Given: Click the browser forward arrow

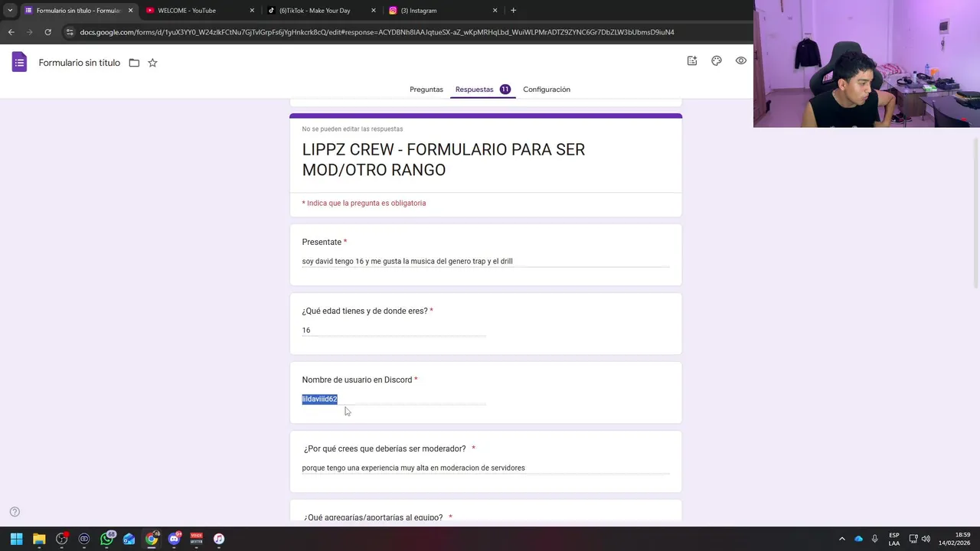Looking at the screenshot, I should (x=29, y=32).
